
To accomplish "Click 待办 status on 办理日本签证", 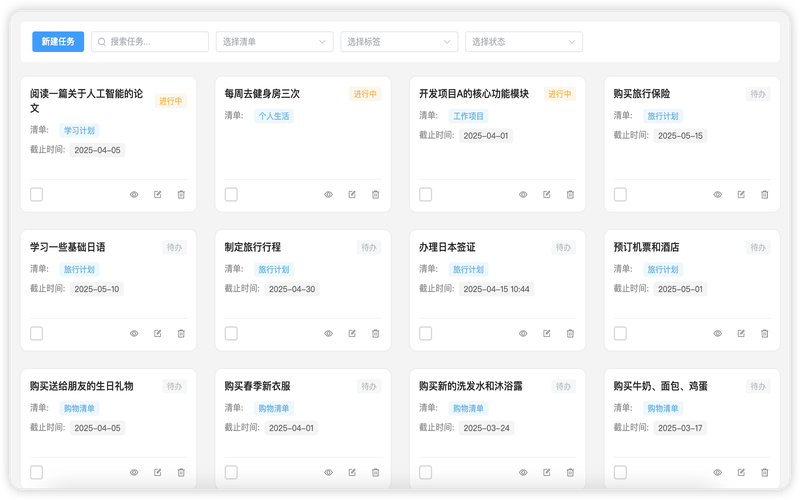I will (x=563, y=247).
